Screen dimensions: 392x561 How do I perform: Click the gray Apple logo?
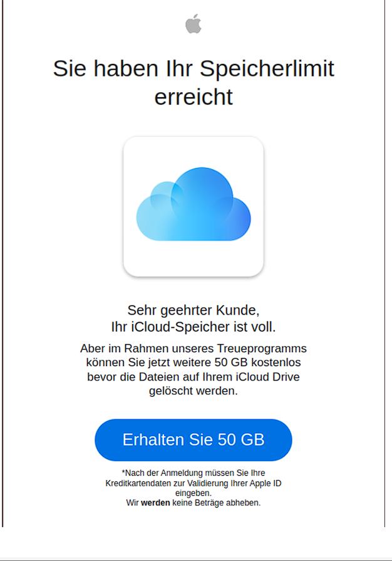193,24
